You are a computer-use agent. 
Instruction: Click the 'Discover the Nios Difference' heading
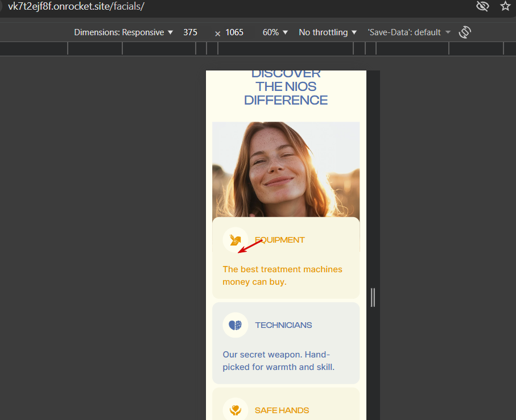click(286, 87)
